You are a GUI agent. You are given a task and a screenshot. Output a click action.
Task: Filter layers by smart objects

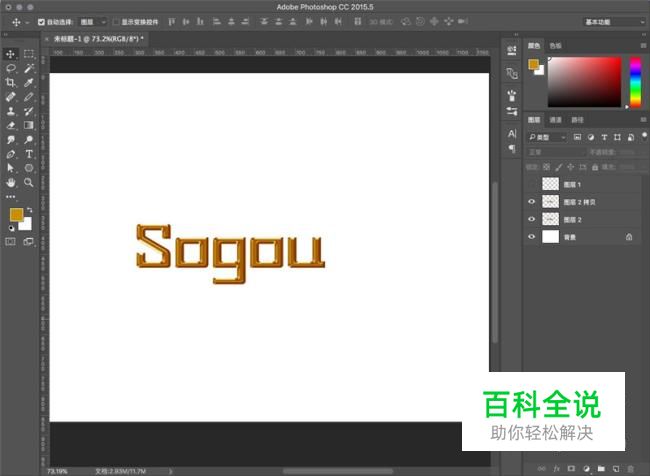point(631,137)
